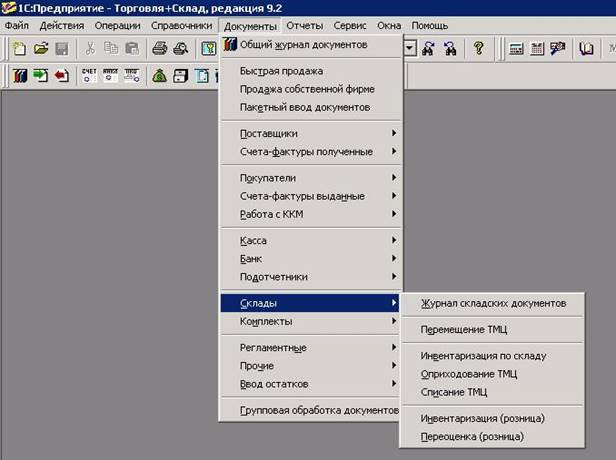Open the Отчеты menu in menu bar
Screen dimensions: 616x460
click(303, 25)
